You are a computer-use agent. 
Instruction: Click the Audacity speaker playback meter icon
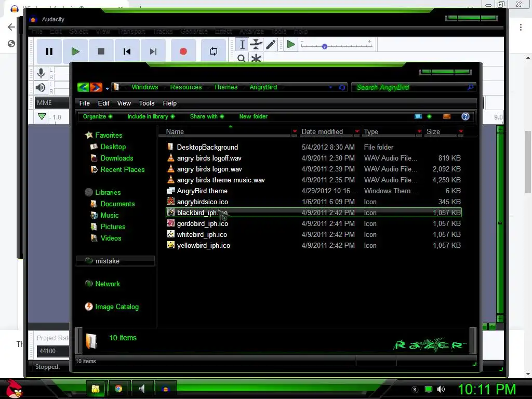click(x=41, y=87)
